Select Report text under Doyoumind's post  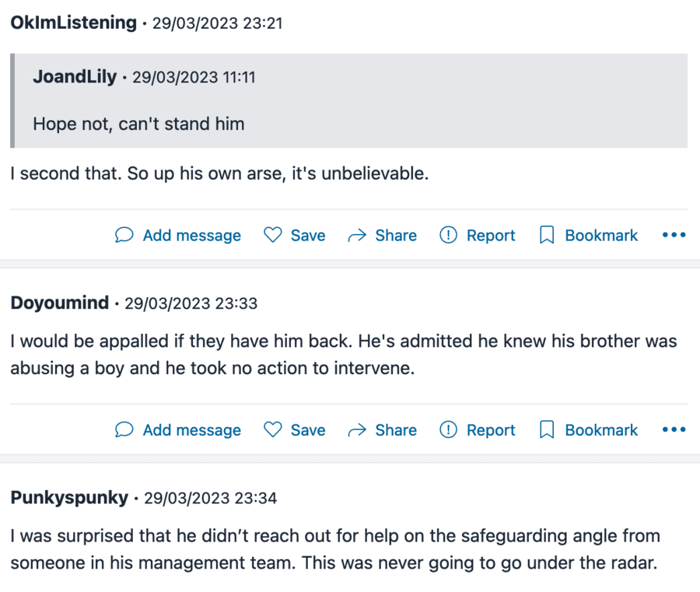(491, 429)
